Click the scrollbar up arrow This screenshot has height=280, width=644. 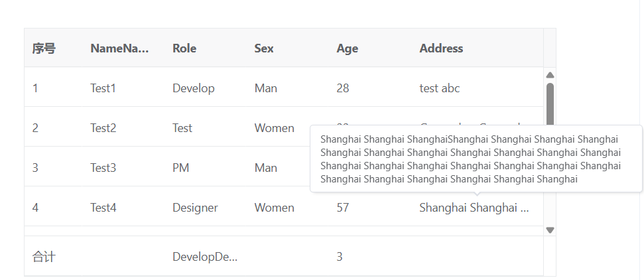(x=550, y=75)
